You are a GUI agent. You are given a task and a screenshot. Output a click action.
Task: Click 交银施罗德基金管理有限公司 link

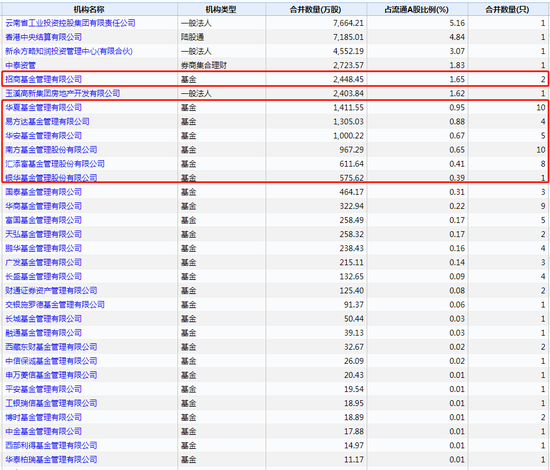[x=55, y=305]
